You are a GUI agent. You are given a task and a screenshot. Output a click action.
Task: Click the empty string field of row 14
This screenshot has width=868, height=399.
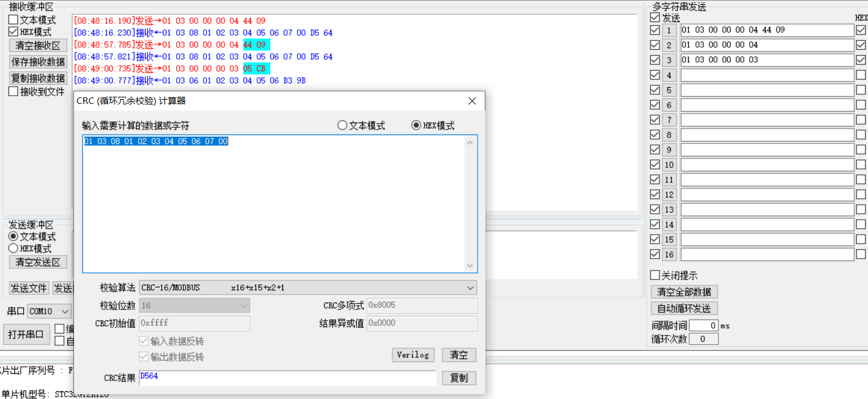coord(767,225)
